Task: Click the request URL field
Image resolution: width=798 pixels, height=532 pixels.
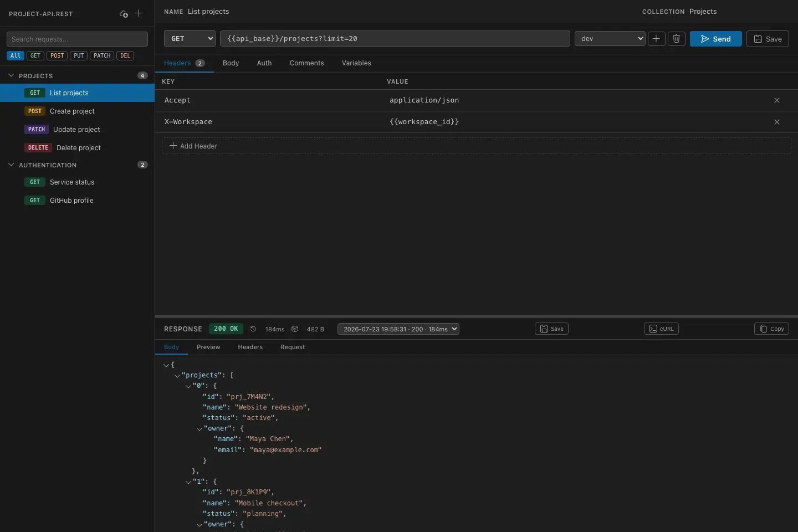Action: (x=395, y=39)
